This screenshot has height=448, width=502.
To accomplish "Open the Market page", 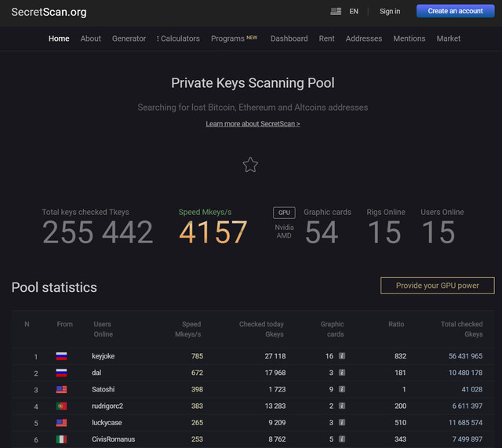I will tap(449, 38).
